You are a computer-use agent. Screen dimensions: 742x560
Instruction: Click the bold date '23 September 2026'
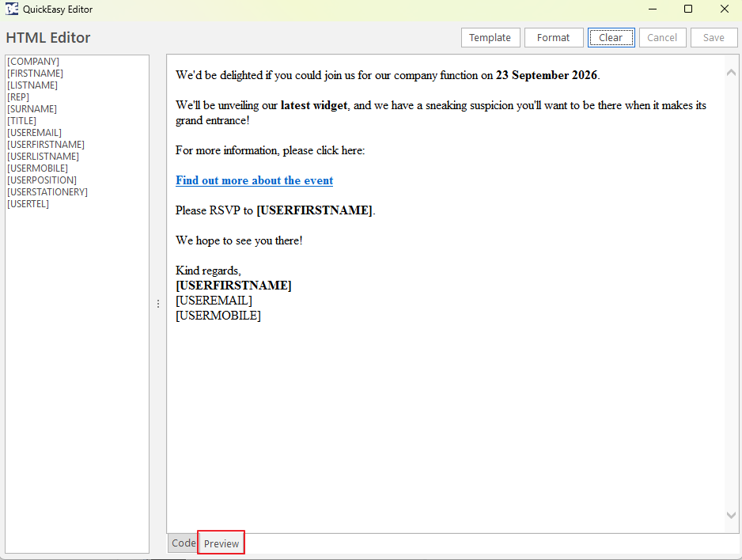[x=547, y=75]
